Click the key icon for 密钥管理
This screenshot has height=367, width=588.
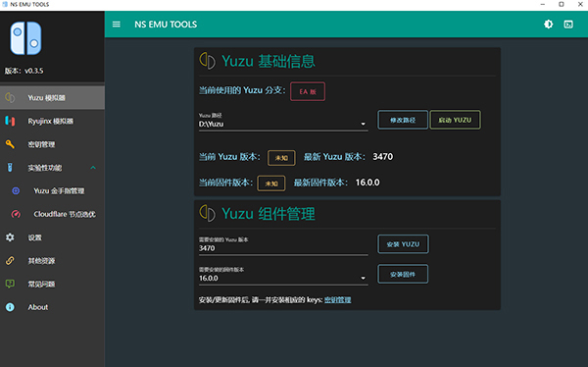[10, 144]
